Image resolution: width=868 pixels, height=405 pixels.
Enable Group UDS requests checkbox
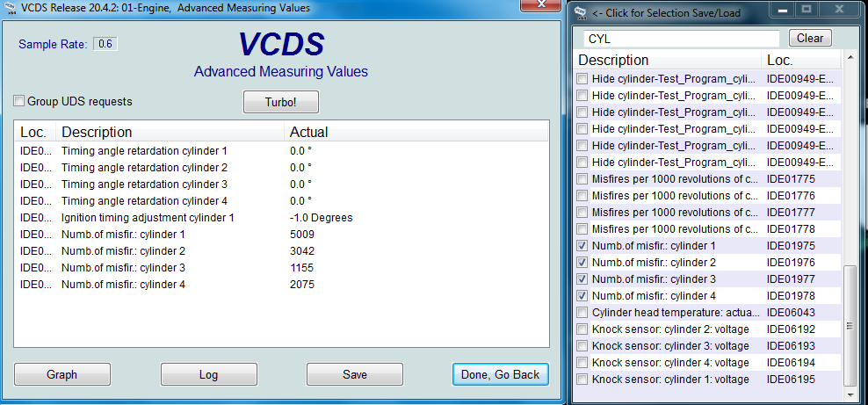[19, 101]
